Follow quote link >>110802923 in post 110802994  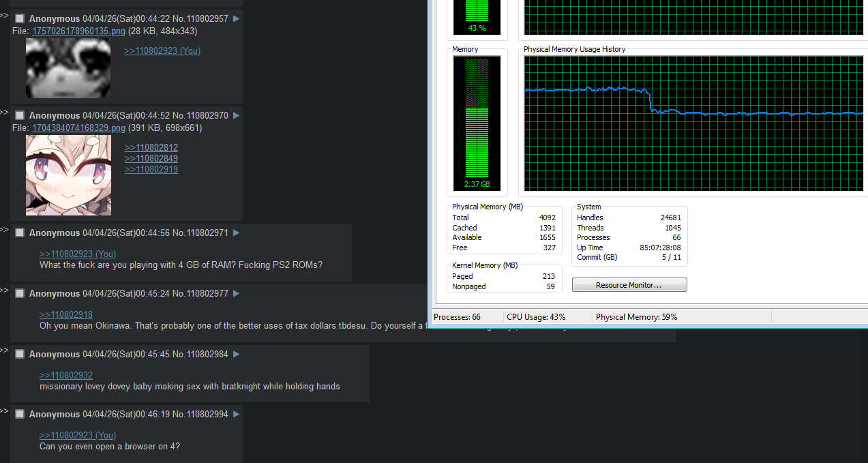[x=78, y=435]
